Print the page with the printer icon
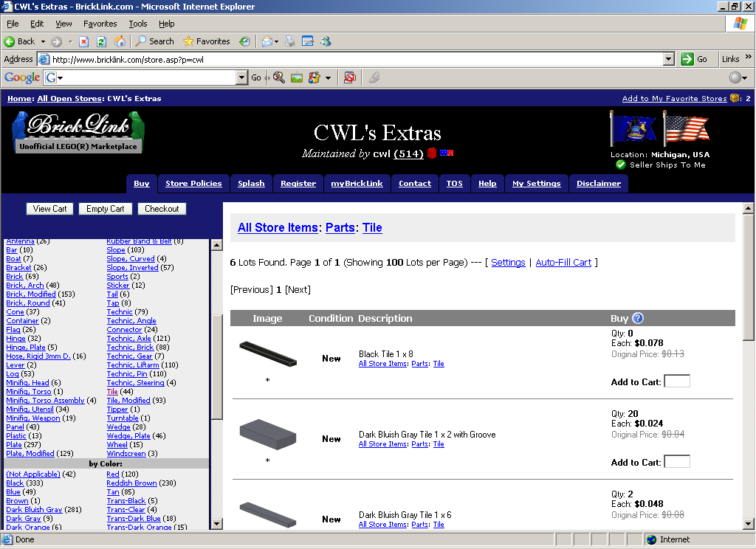 pos(288,41)
